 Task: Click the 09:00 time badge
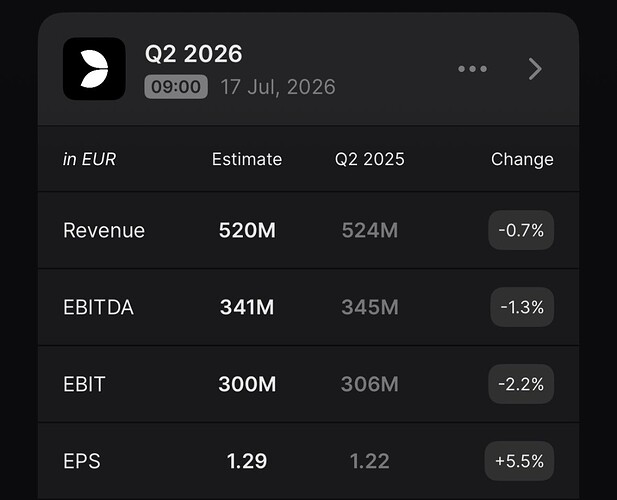pos(176,87)
